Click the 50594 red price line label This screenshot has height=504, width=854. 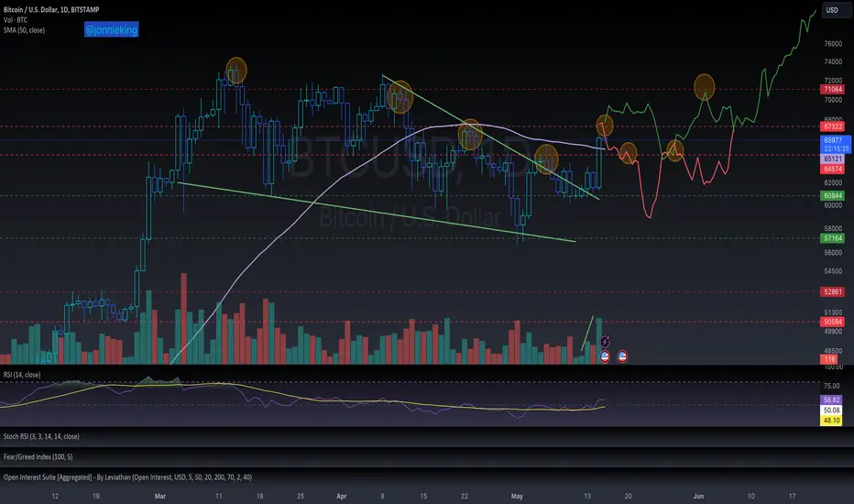[x=833, y=322]
